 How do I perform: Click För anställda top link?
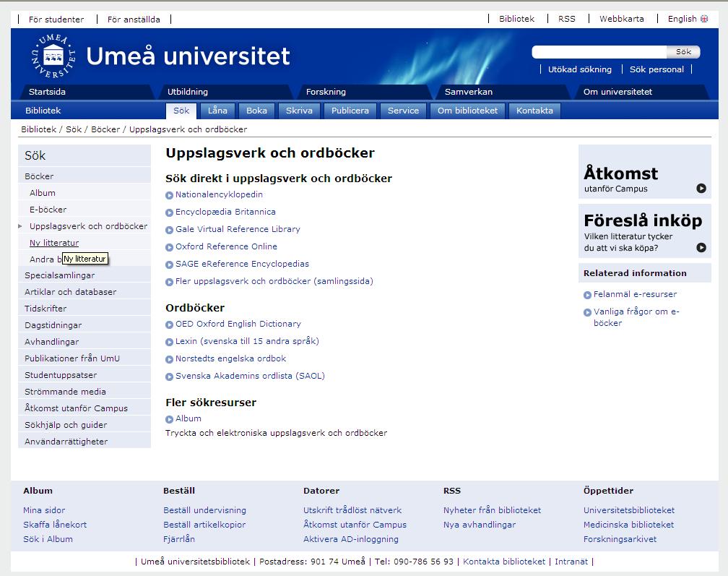[134, 20]
